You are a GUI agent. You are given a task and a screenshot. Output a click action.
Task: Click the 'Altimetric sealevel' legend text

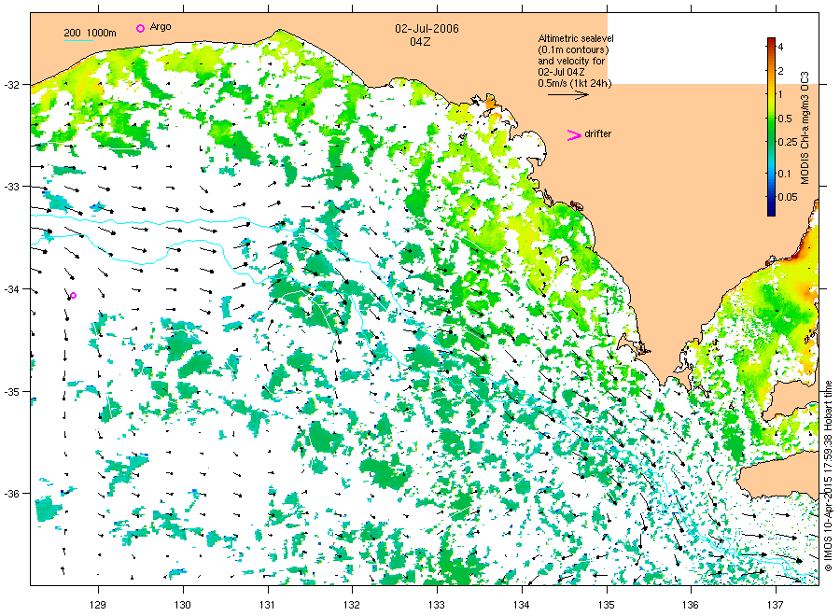(576, 38)
